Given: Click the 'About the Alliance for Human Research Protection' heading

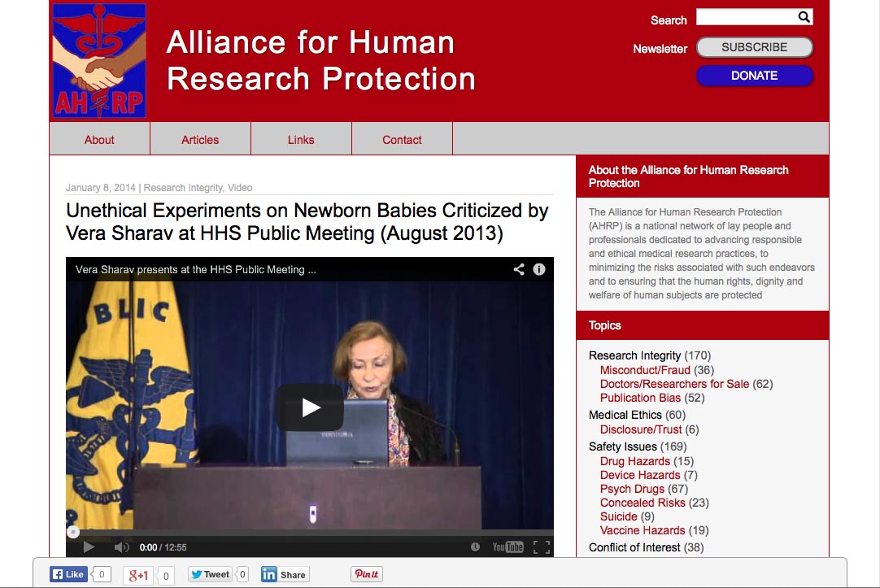Looking at the screenshot, I should tap(688, 176).
